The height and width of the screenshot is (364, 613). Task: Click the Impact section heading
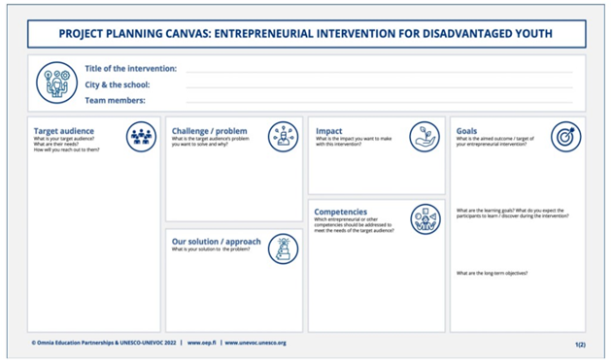coord(328,131)
